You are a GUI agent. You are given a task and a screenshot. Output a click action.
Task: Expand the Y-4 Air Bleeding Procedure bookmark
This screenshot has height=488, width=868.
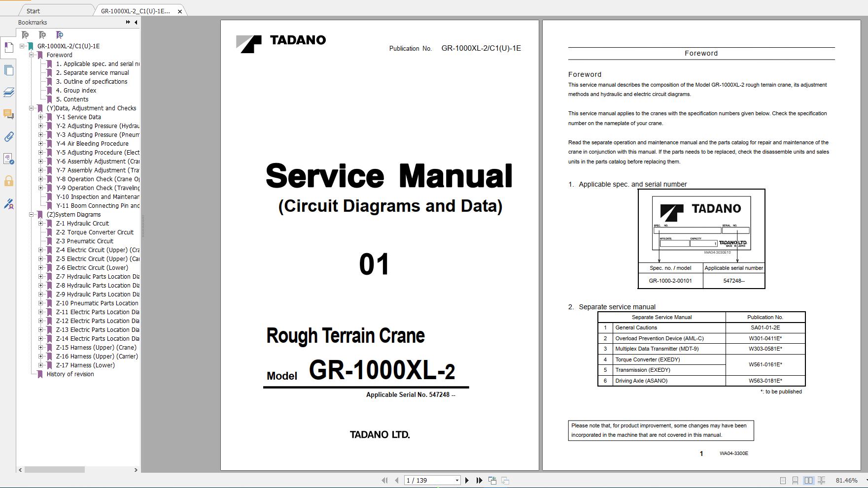41,144
